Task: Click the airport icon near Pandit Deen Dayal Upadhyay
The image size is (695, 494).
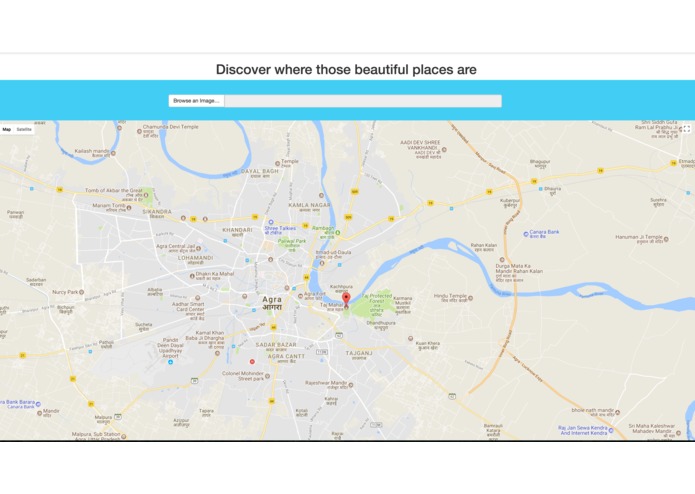Action: pos(170,362)
